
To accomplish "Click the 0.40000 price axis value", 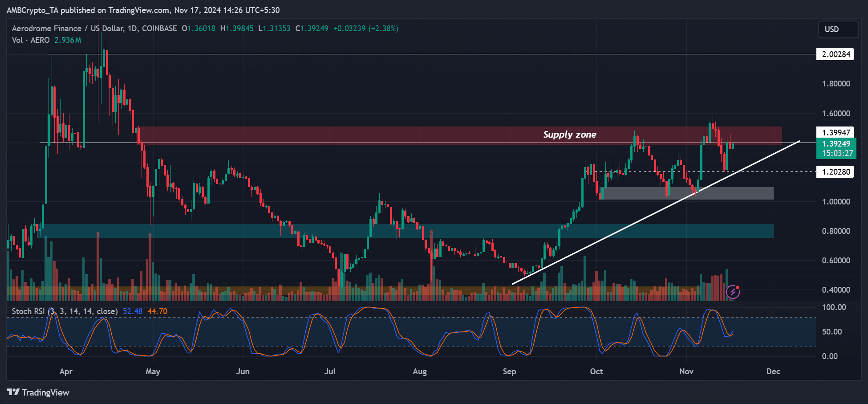I will (x=836, y=290).
